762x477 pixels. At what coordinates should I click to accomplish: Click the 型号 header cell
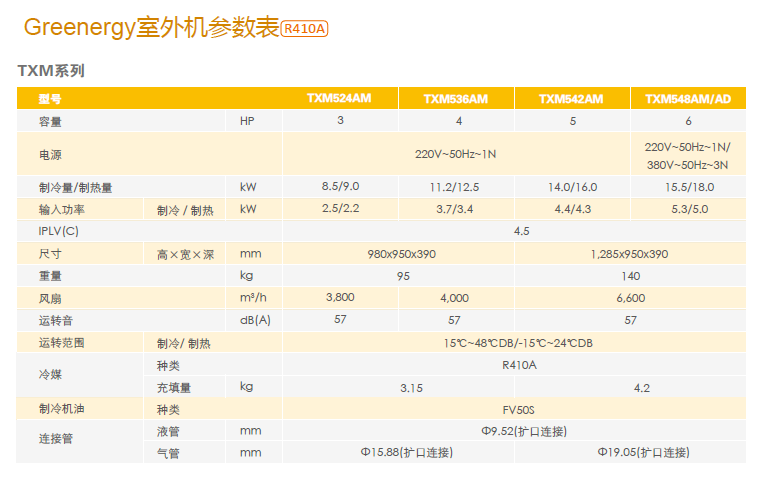tap(50, 99)
